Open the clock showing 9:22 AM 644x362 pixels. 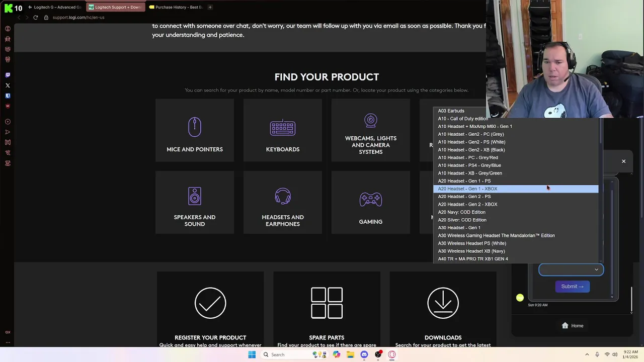click(631, 354)
